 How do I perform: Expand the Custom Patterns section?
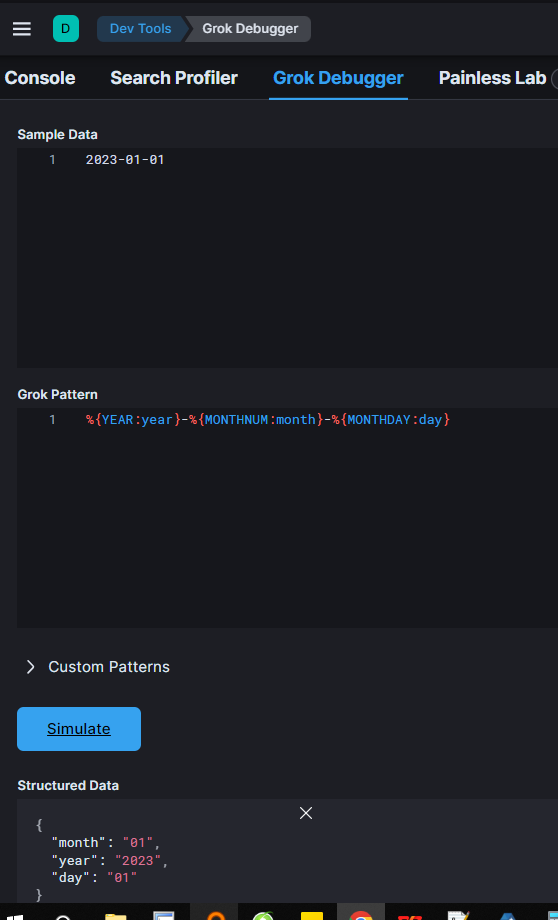[x=31, y=667]
